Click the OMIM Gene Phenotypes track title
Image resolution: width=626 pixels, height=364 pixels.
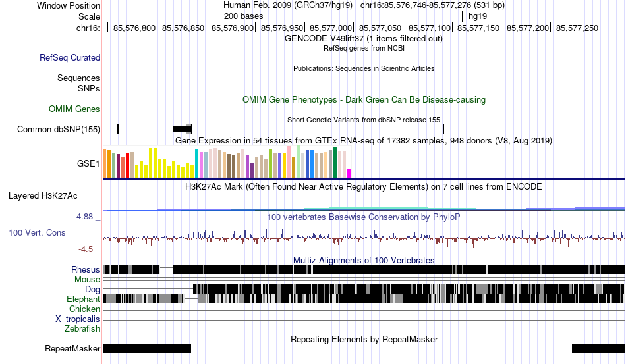point(364,99)
